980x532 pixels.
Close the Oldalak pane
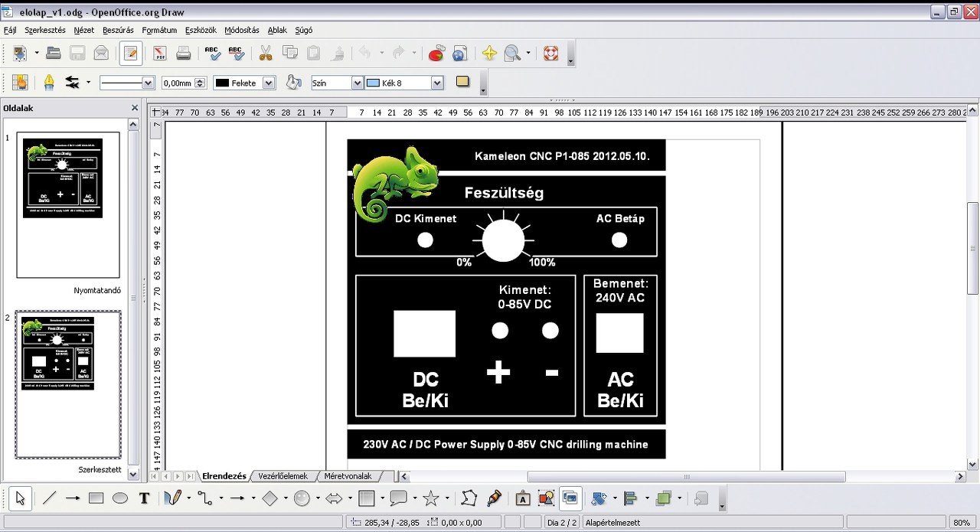[x=135, y=108]
